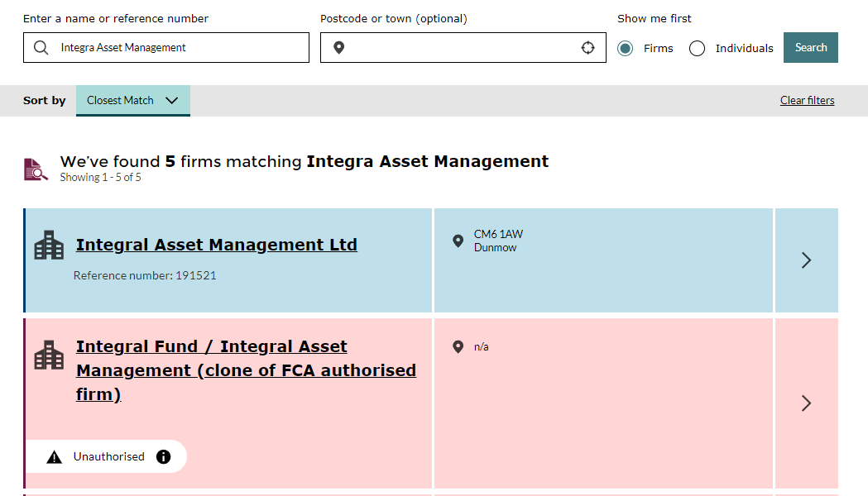Click the magnifier icon in name field
This screenshot has width=868, height=496.
point(41,48)
